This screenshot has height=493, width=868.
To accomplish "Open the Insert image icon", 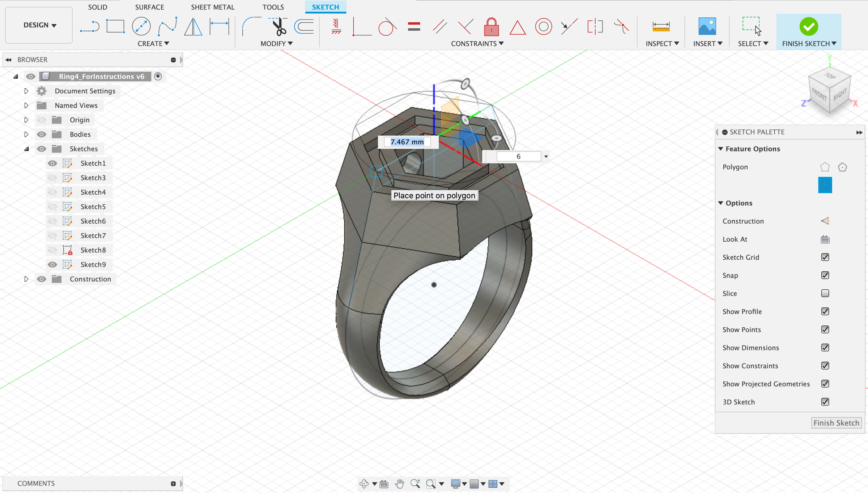I will pos(707,26).
